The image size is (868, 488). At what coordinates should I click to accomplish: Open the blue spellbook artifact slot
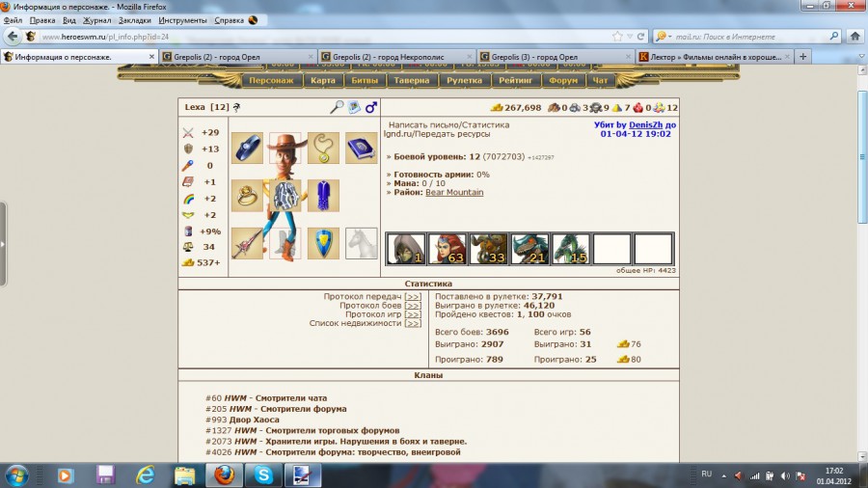(x=361, y=148)
